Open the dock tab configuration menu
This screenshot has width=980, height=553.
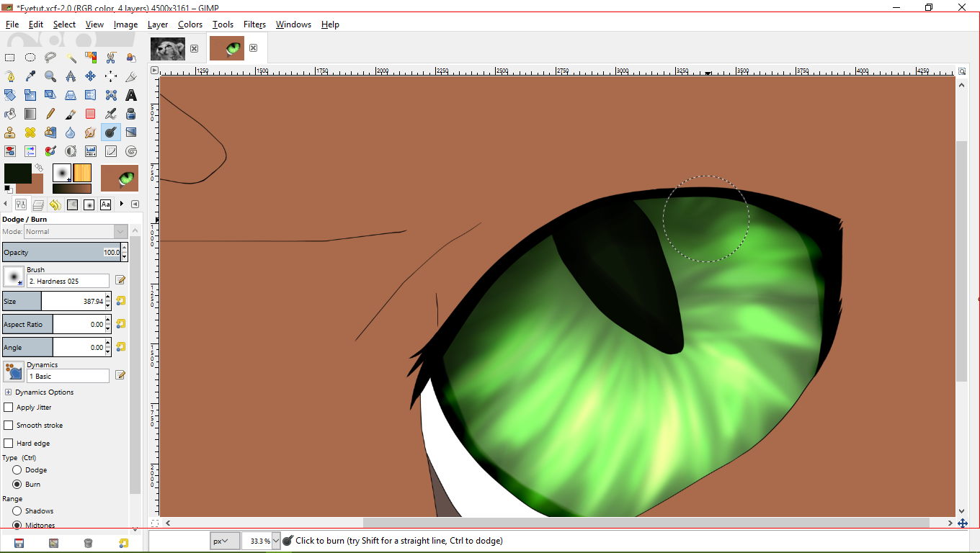(133, 204)
